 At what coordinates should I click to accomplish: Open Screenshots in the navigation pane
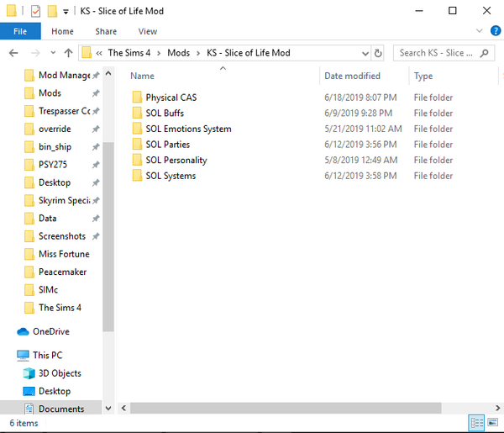(x=62, y=236)
